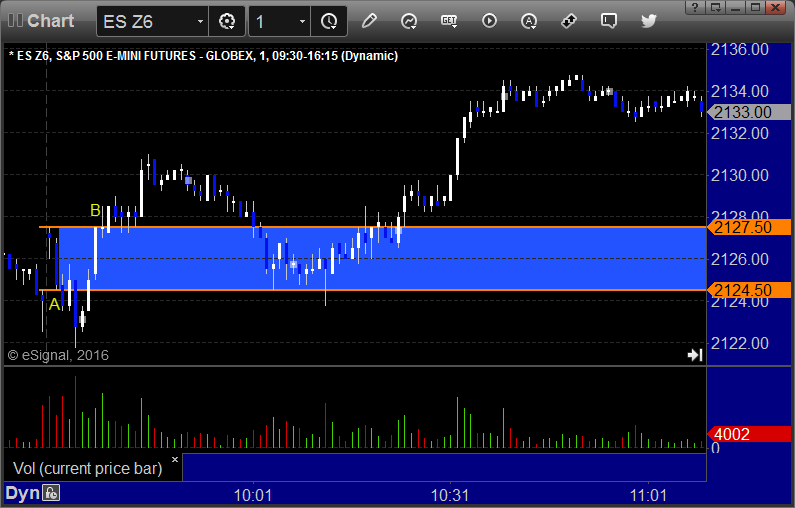Click the 2126.00 price axis label
Image resolution: width=795 pixels, height=508 pixels.
click(x=740, y=259)
